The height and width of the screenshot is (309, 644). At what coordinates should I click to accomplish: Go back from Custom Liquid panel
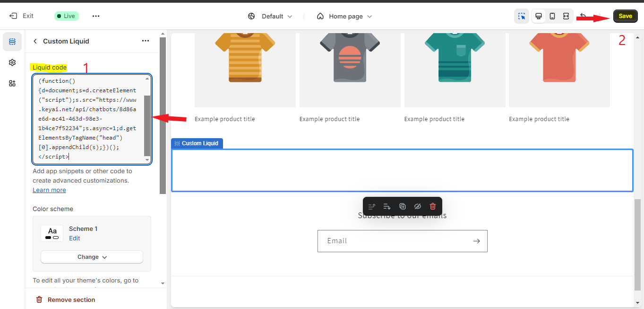click(x=35, y=41)
